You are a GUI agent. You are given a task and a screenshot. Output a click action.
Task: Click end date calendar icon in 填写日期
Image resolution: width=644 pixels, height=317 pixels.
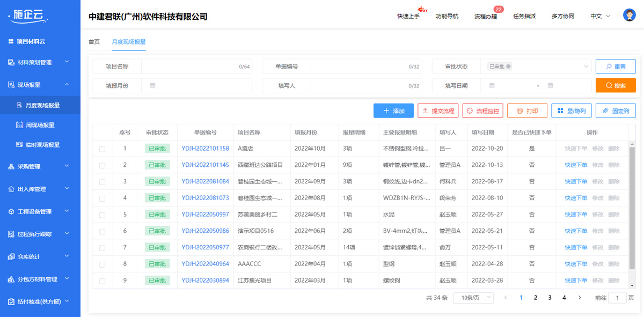tap(550, 86)
